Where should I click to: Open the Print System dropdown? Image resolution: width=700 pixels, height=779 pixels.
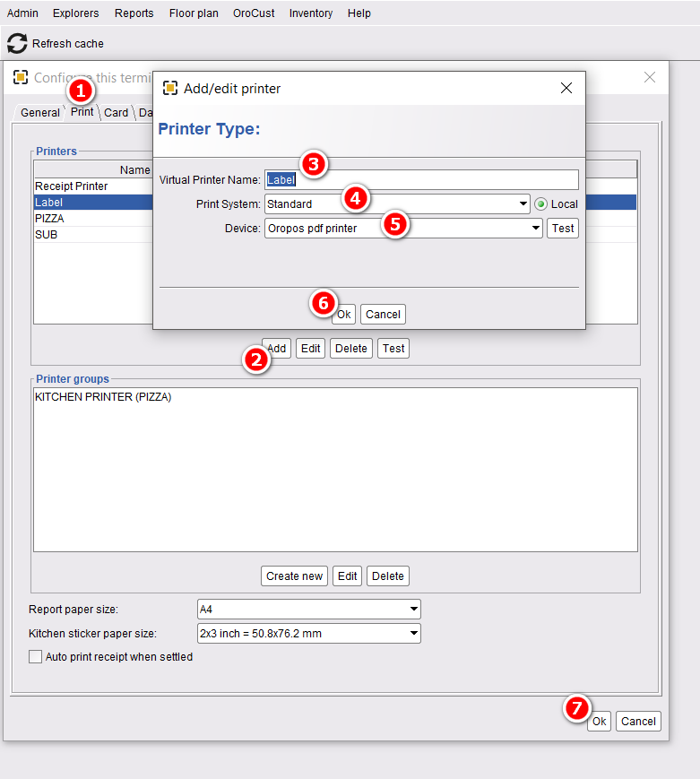click(x=397, y=204)
